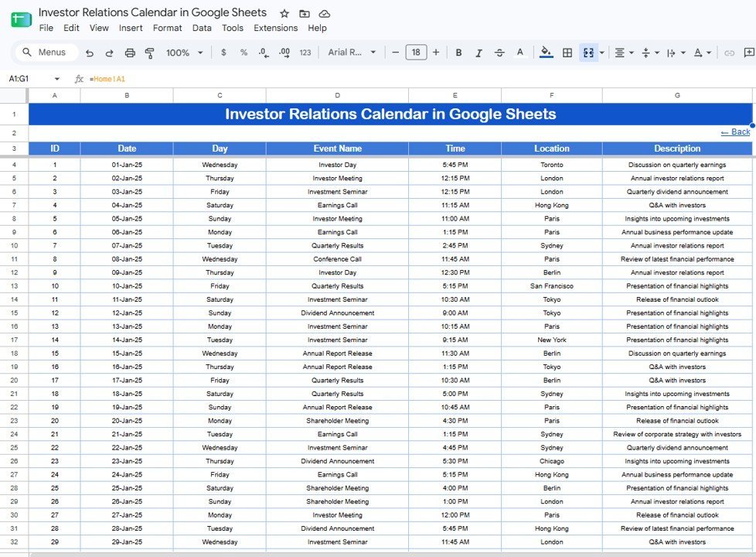
Task: Toggle bold formatting
Action: 458,52
